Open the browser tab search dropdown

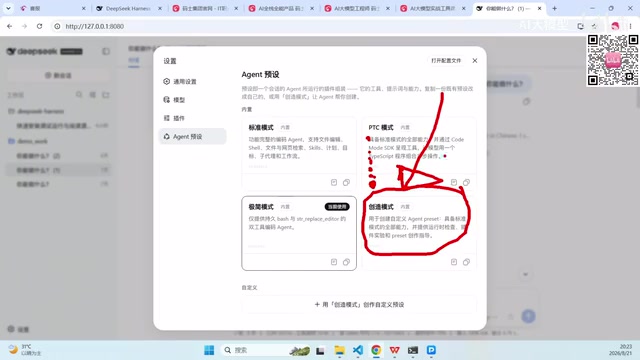(8, 8)
